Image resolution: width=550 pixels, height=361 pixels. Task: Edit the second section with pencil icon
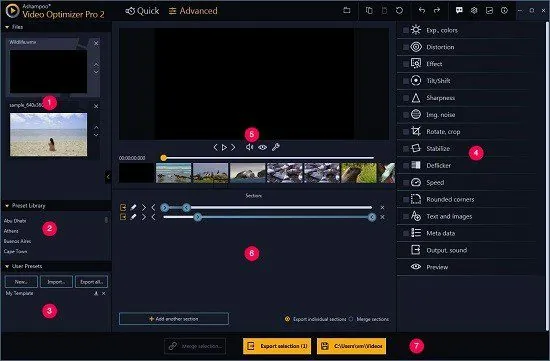(133, 217)
